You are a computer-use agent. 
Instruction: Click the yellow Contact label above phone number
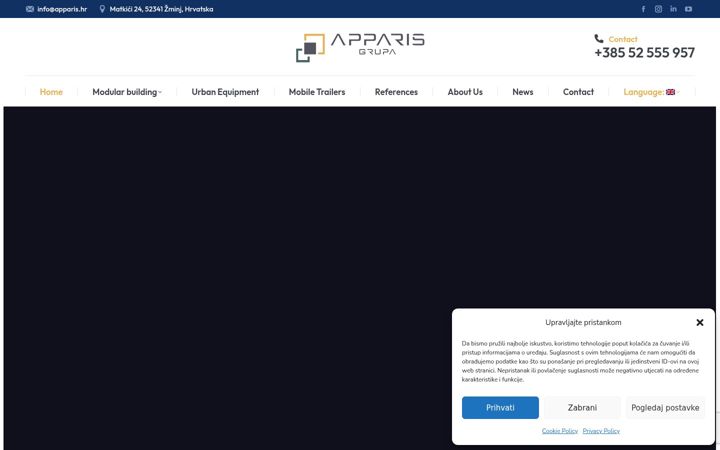click(x=623, y=39)
